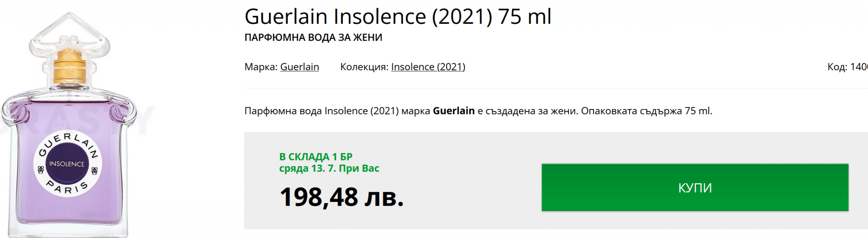868x238 pixels.
Task: Open the Insolence (2021) collection link
Action: [428, 67]
